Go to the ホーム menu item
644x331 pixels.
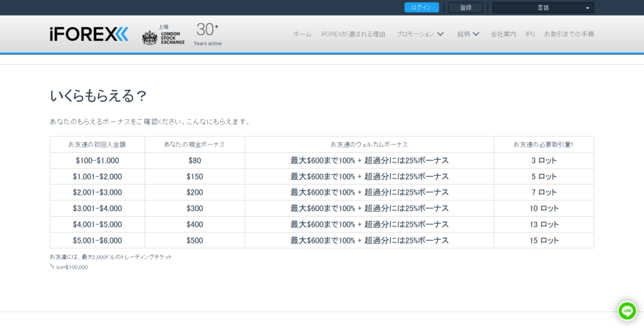pos(303,34)
